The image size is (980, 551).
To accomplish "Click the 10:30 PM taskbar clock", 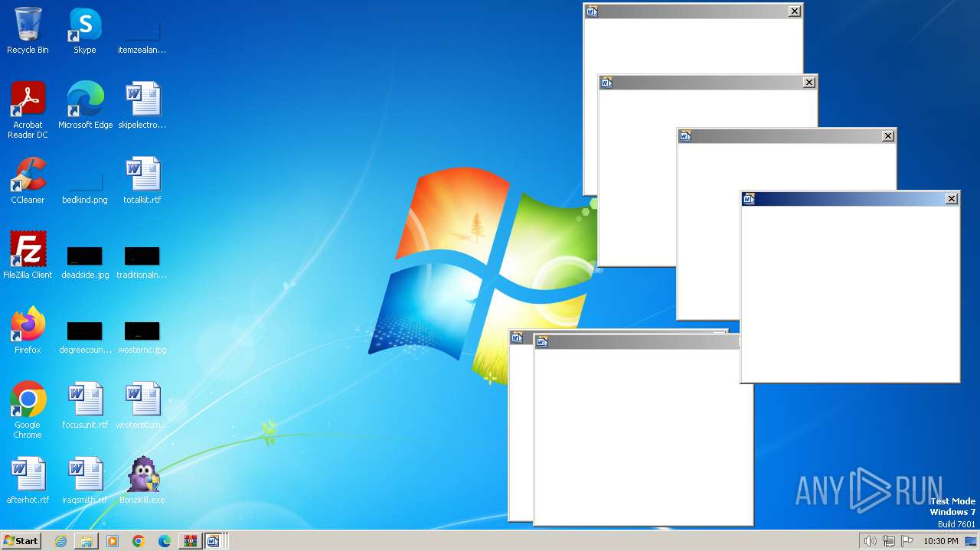I will coord(941,541).
